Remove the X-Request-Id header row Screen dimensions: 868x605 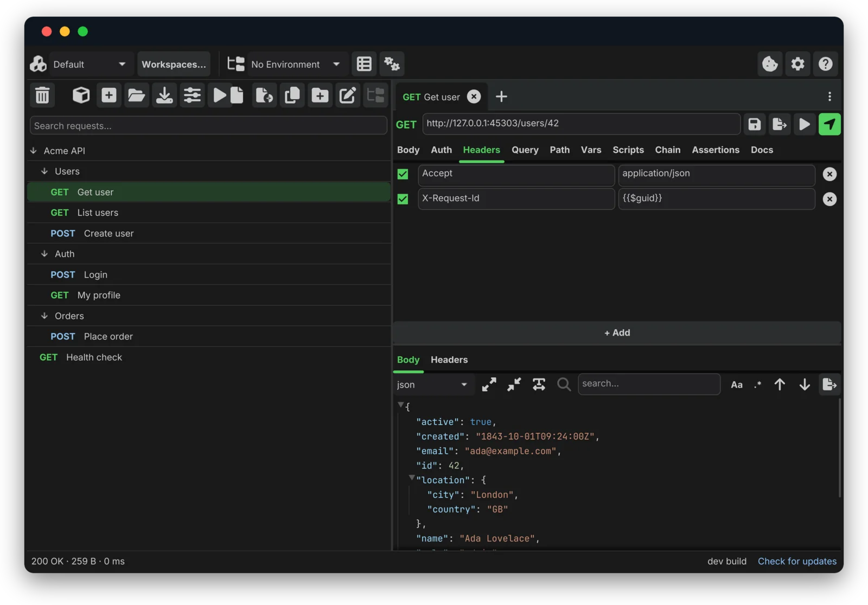pos(829,199)
